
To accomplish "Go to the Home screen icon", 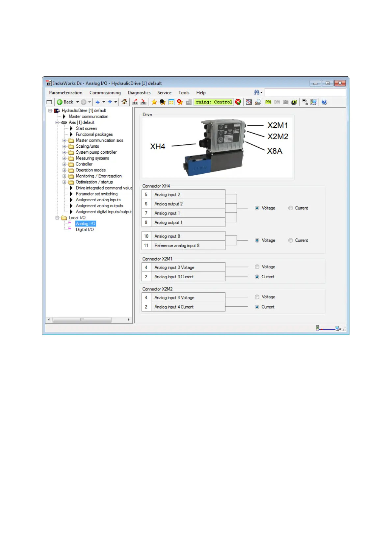I will (124, 102).
